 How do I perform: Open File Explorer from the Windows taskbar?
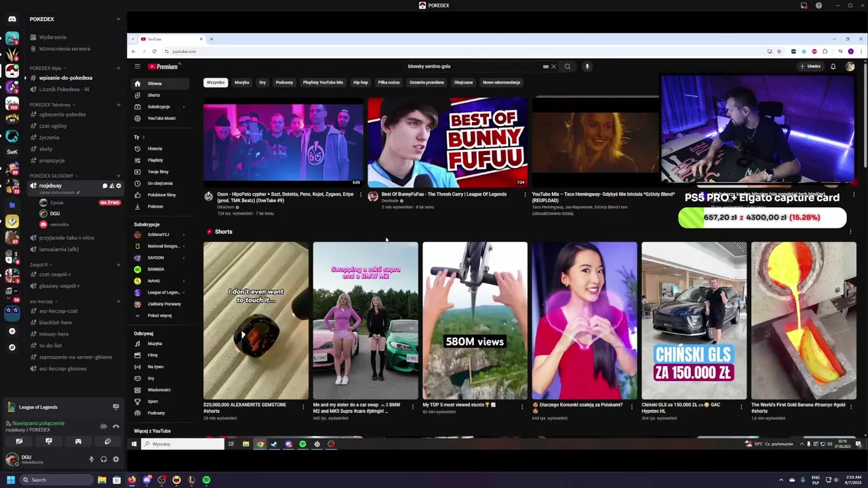102,480
